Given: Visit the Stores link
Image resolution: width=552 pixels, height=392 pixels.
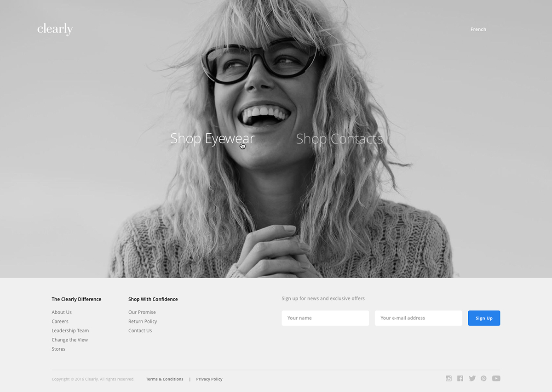Looking at the screenshot, I should [58, 349].
